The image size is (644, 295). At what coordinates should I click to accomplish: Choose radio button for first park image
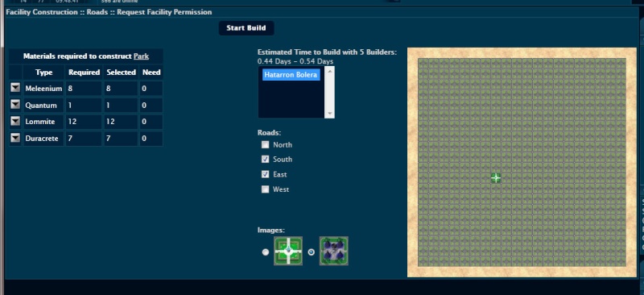pyautogui.click(x=266, y=251)
